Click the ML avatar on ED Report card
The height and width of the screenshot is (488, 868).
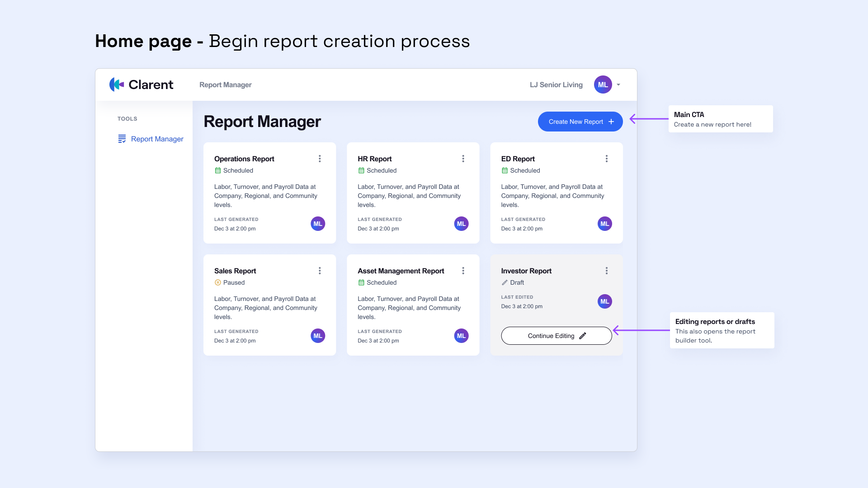604,224
